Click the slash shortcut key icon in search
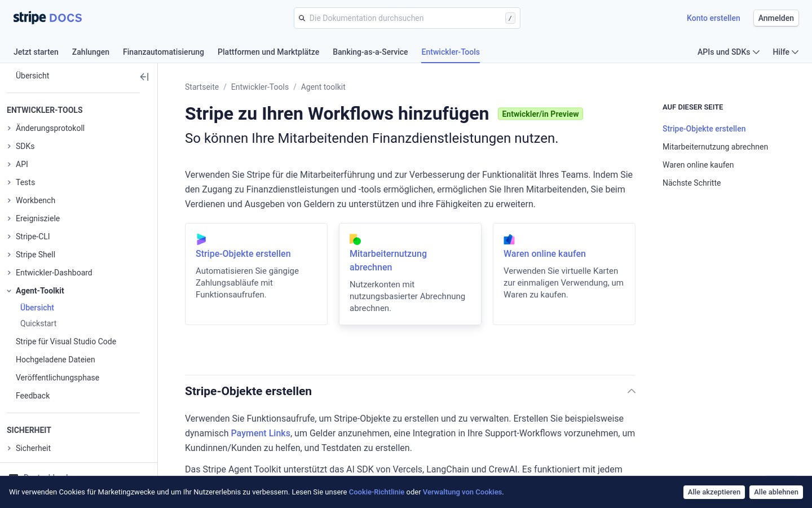The height and width of the screenshot is (508, 812). coord(510,18)
